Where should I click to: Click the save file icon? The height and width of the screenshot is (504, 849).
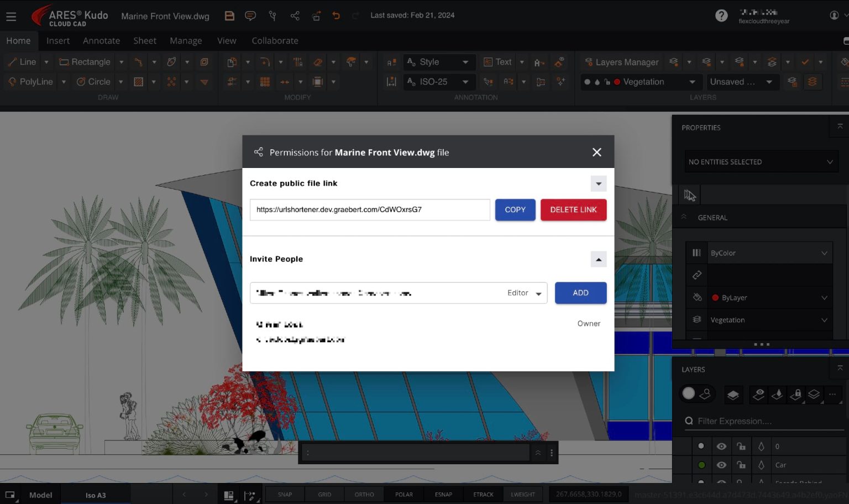(x=229, y=15)
